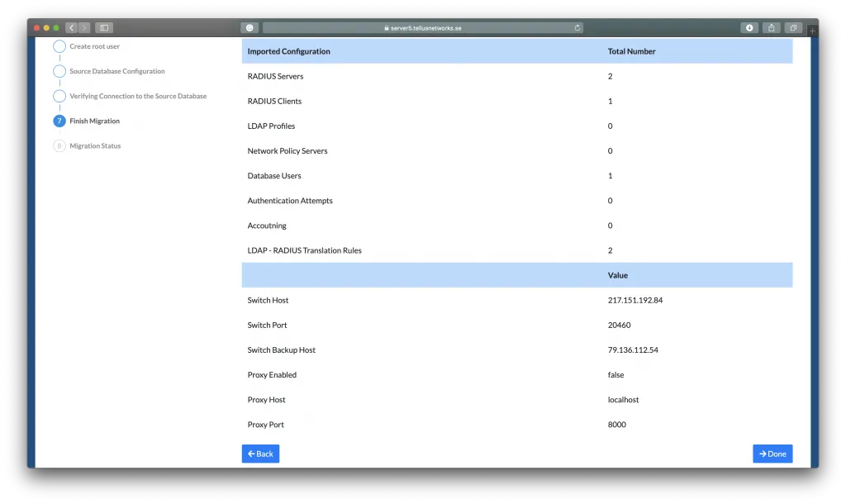Navigate back using Safari's back arrow
The image size is (846, 504).
[71, 26]
